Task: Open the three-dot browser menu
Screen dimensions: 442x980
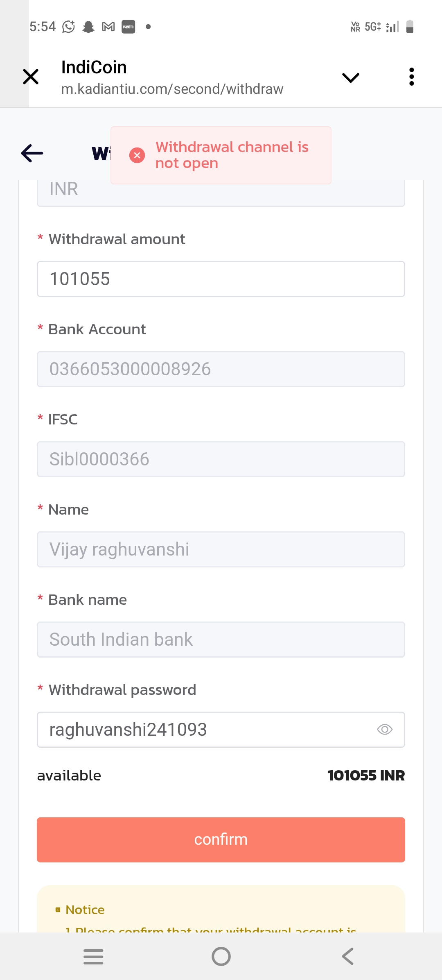Action: click(411, 77)
